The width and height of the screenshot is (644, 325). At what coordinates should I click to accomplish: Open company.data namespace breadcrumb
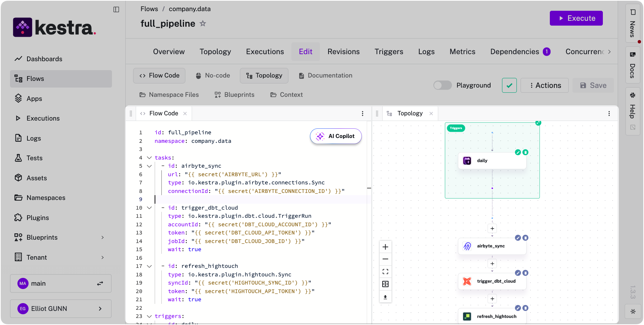189,9
